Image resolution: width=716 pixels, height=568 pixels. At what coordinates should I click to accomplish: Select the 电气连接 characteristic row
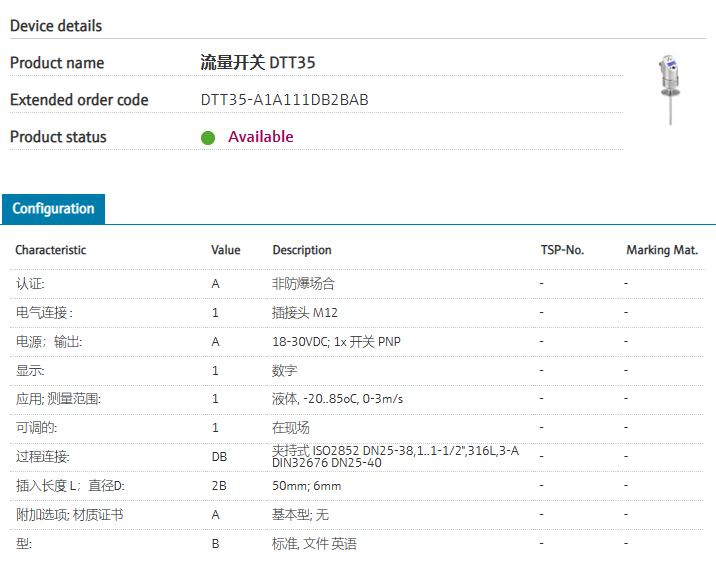pyautogui.click(x=44, y=313)
